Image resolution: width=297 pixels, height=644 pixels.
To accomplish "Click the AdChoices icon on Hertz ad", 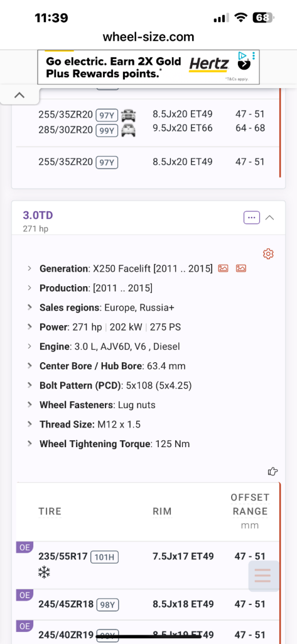I will 242,55.
